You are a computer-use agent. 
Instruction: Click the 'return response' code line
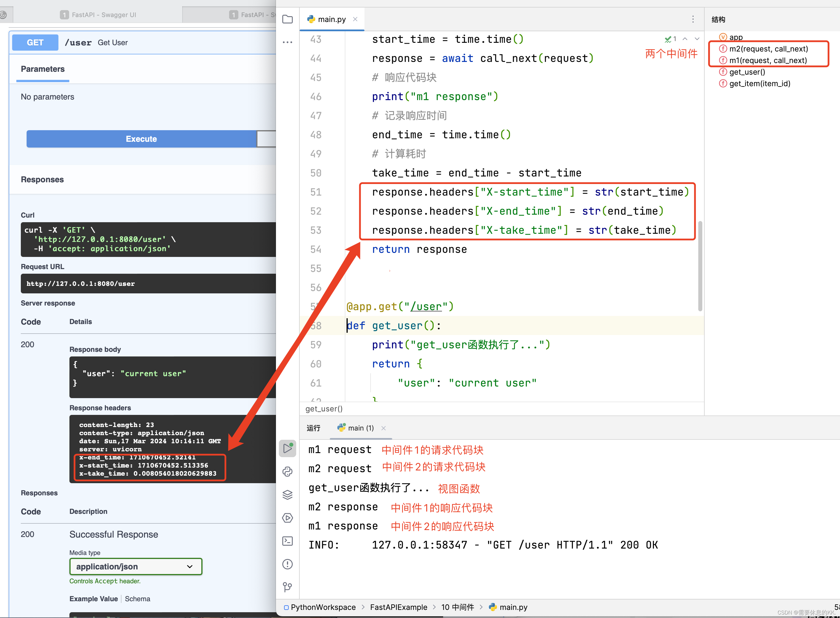tap(419, 249)
